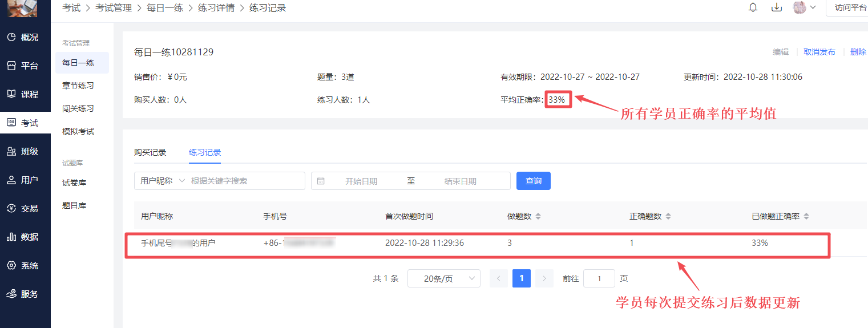Click the 共 1 条 total count text

[386, 278]
